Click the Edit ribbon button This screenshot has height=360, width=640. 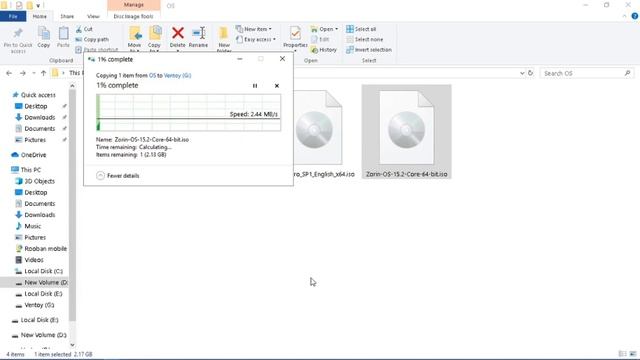coord(320,40)
